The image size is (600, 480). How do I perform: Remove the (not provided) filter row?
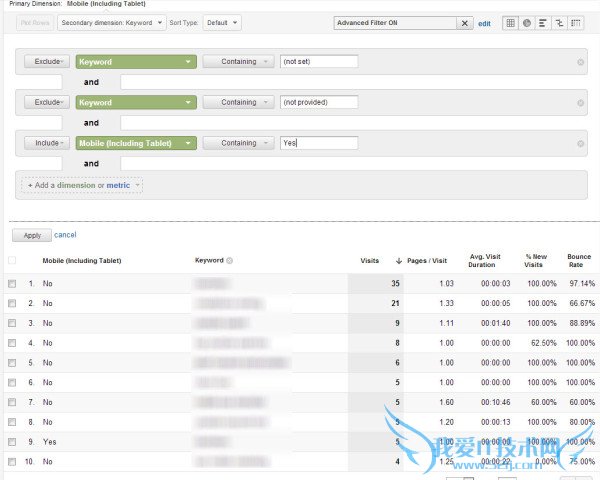pos(580,103)
